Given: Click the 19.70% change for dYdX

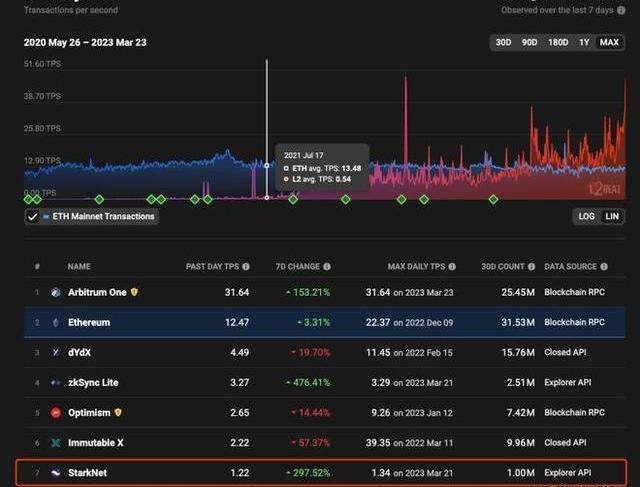Looking at the screenshot, I should pyautogui.click(x=310, y=352).
